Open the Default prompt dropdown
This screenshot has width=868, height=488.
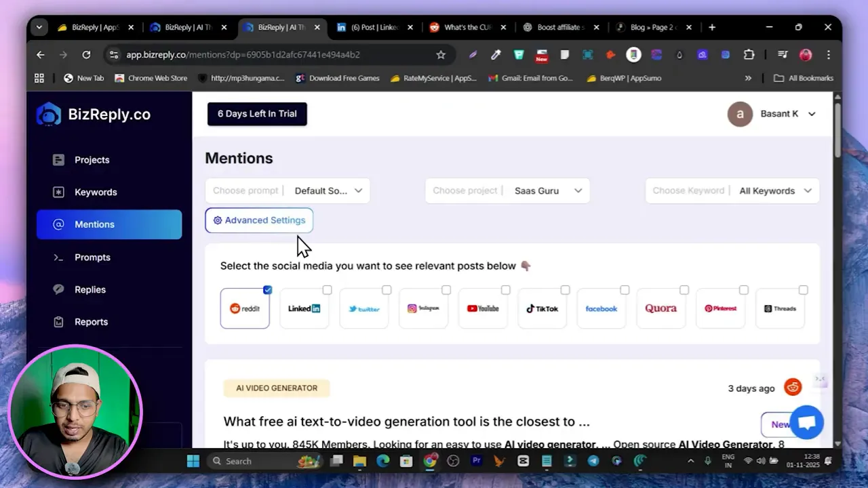pos(328,190)
